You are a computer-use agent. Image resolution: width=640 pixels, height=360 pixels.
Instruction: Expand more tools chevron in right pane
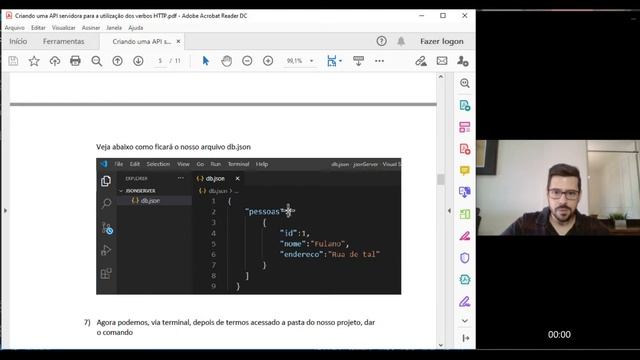point(464,321)
